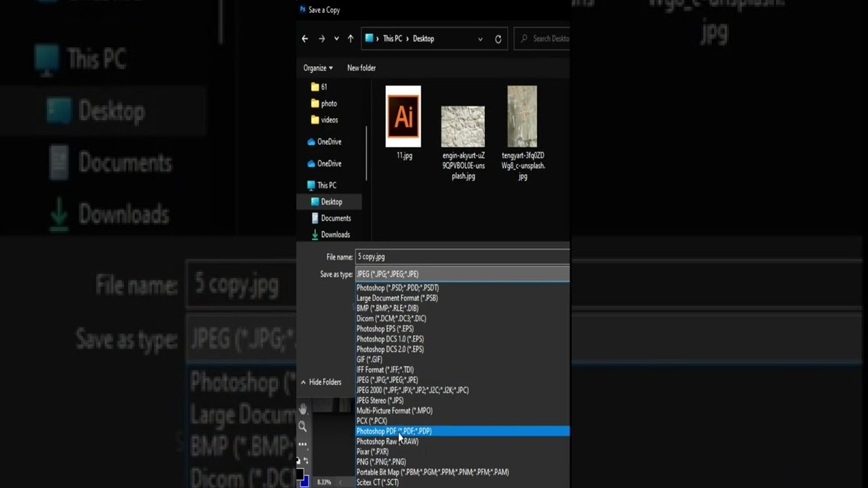The height and width of the screenshot is (488, 868).
Task: Choose Photoshop EPS format
Action: tap(462, 329)
